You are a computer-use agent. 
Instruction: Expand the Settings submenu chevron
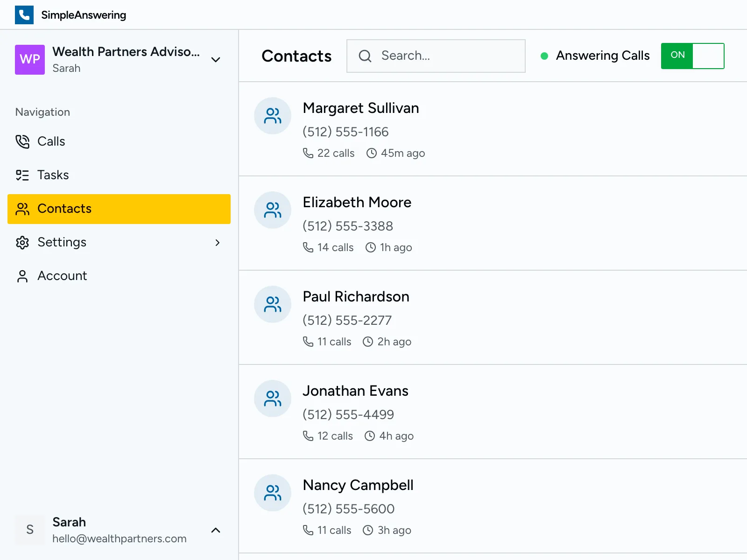(x=217, y=243)
